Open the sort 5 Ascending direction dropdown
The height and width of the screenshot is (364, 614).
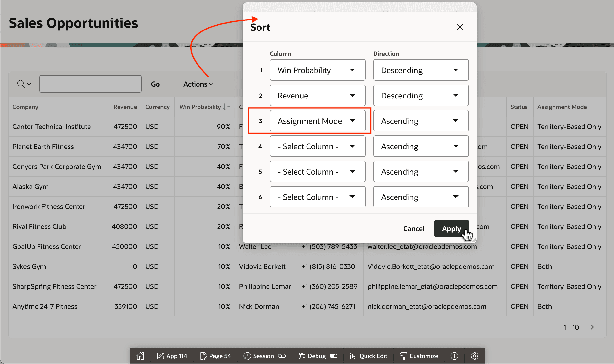[x=421, y=171]
